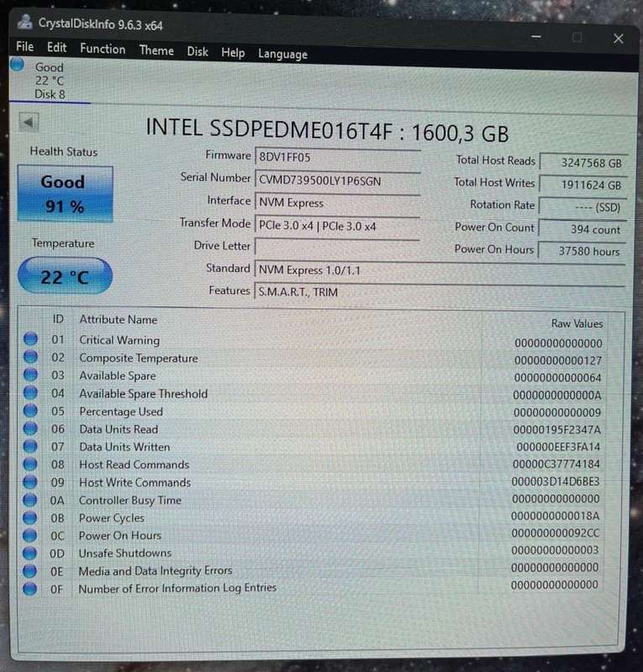Click the status circle for Composite Temperature
The height and width of the screenshot is (672, 643).
(x=30, y=356)
